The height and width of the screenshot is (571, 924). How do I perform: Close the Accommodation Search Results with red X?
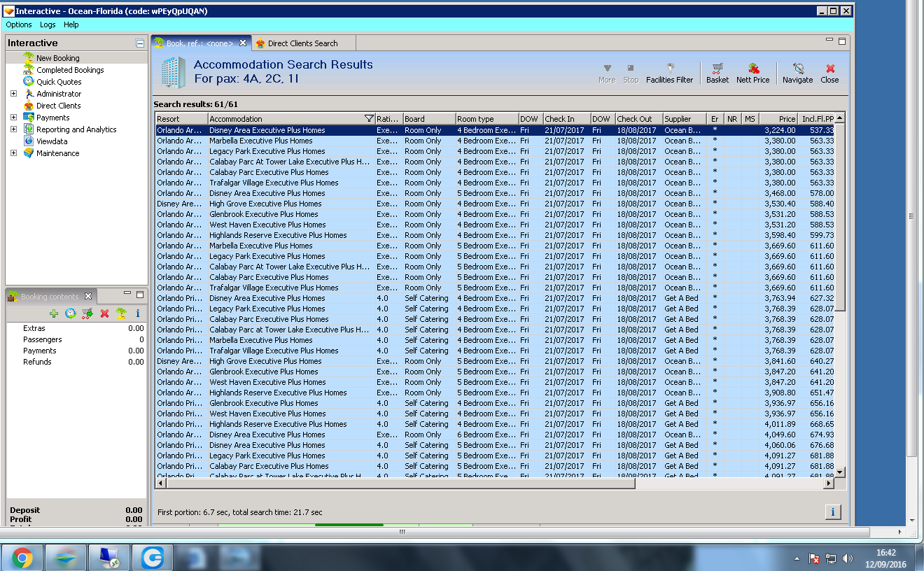coord(829,73)
